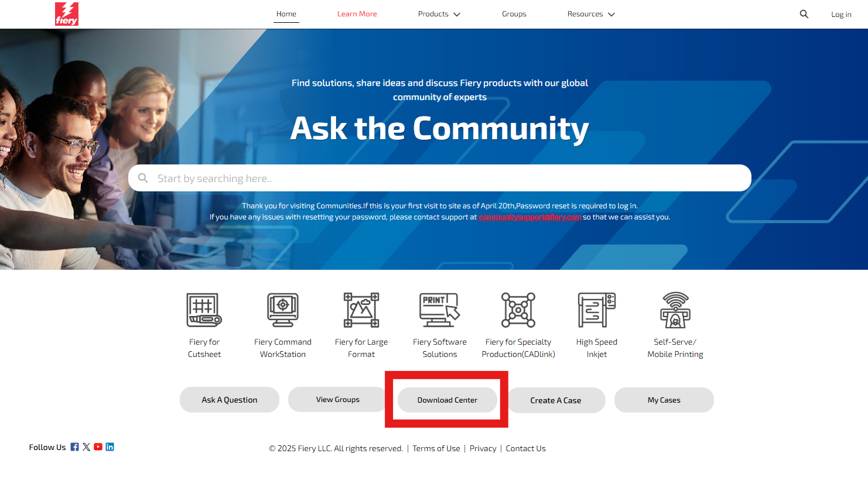Focus the 'Start by searching here' field

pos(440,178)
